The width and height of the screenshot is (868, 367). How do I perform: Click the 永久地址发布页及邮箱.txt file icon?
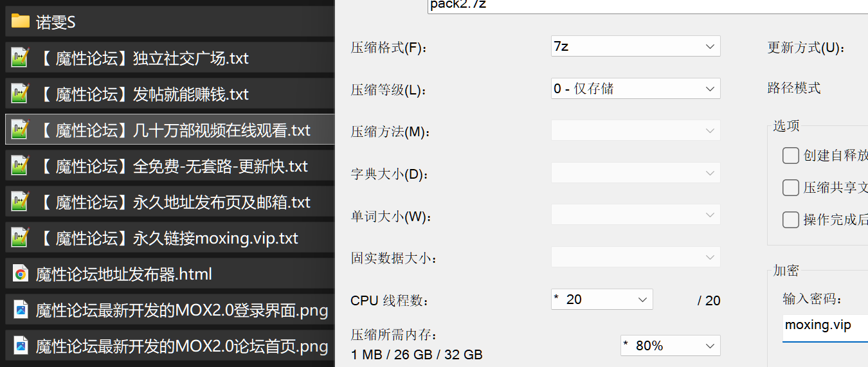click(x=21, y=202)
